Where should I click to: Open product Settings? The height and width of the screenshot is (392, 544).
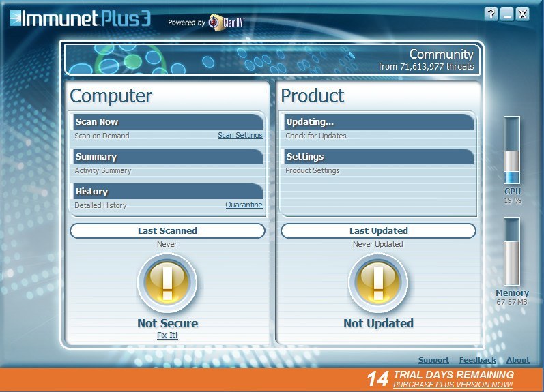(379, 156)
